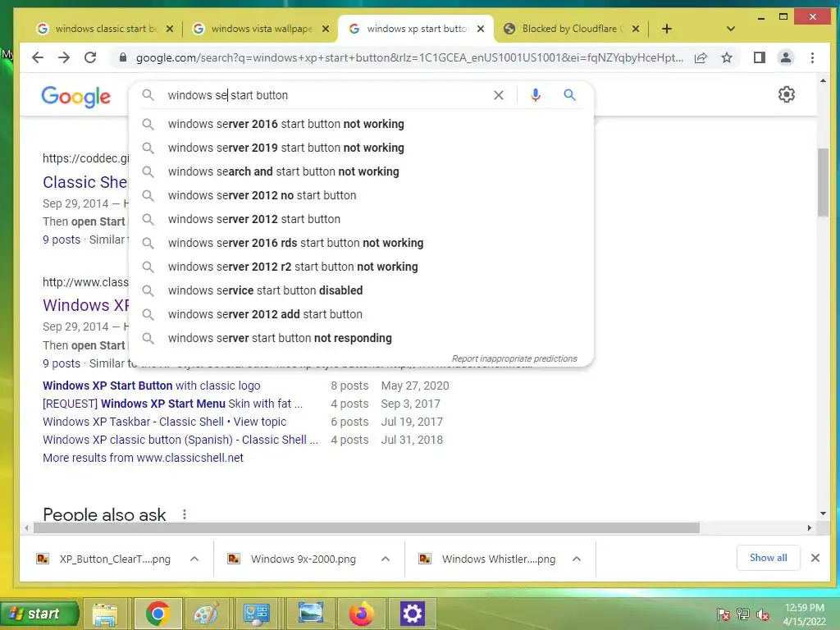Go back to the previous page
840x630 pixels.
(38, 57)
